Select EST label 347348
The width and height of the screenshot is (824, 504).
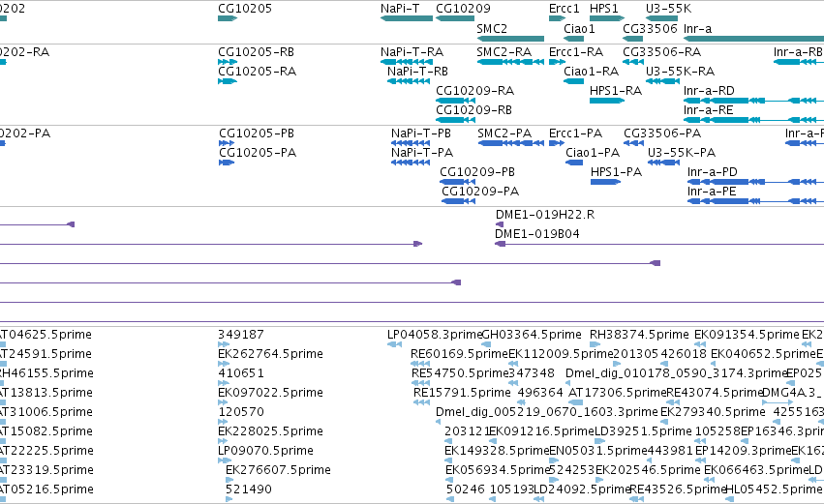[532, 373]
